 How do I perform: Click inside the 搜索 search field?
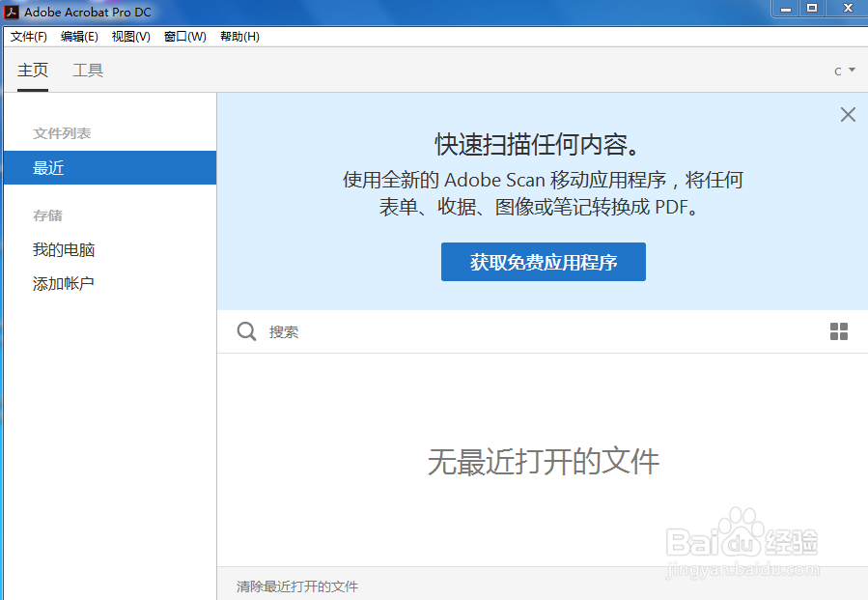(386, 331)
